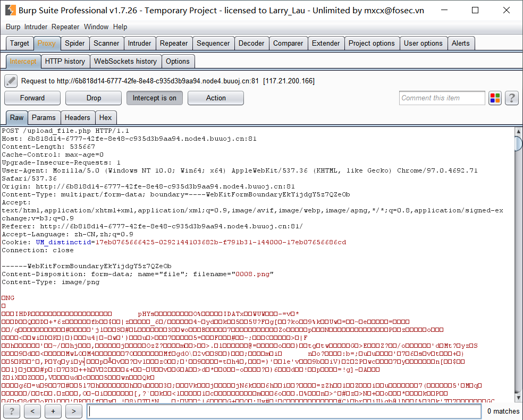Click the search help question mark button
This screenshot has height=420, width=523.
(12, 411)
